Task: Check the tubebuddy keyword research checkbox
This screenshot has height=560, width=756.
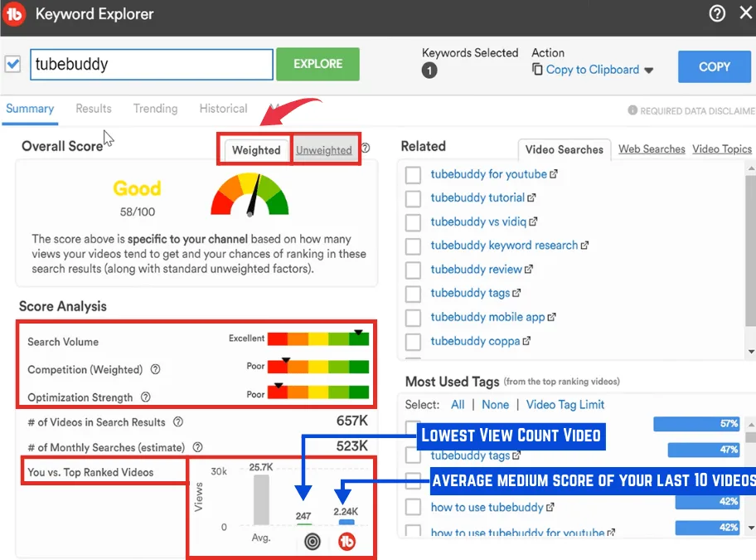Action: (413, 246)
